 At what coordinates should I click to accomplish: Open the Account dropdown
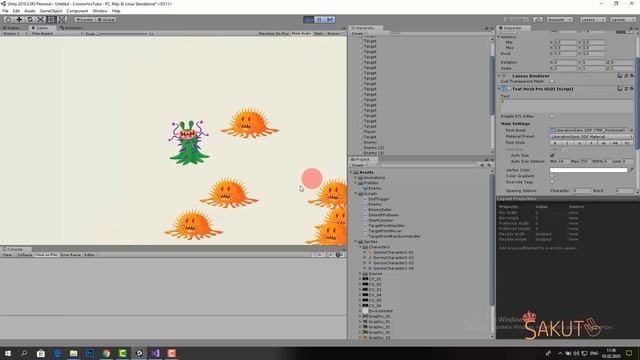[560, 20]
